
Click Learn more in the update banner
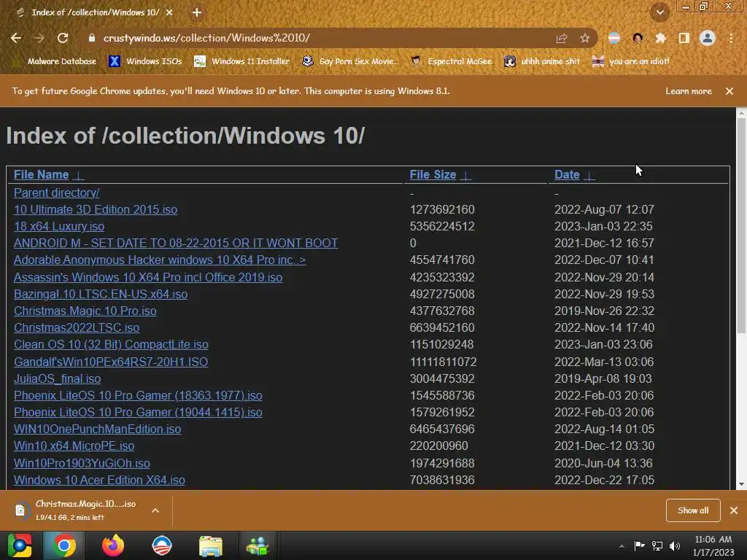pos(689,91)
